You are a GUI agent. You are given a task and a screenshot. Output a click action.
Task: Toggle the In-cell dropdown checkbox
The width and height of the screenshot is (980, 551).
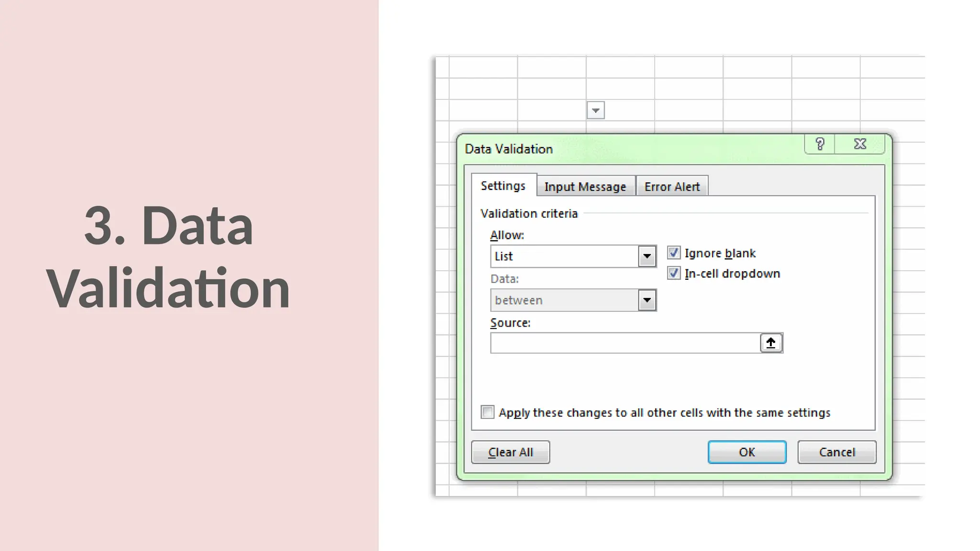[674, 273]
